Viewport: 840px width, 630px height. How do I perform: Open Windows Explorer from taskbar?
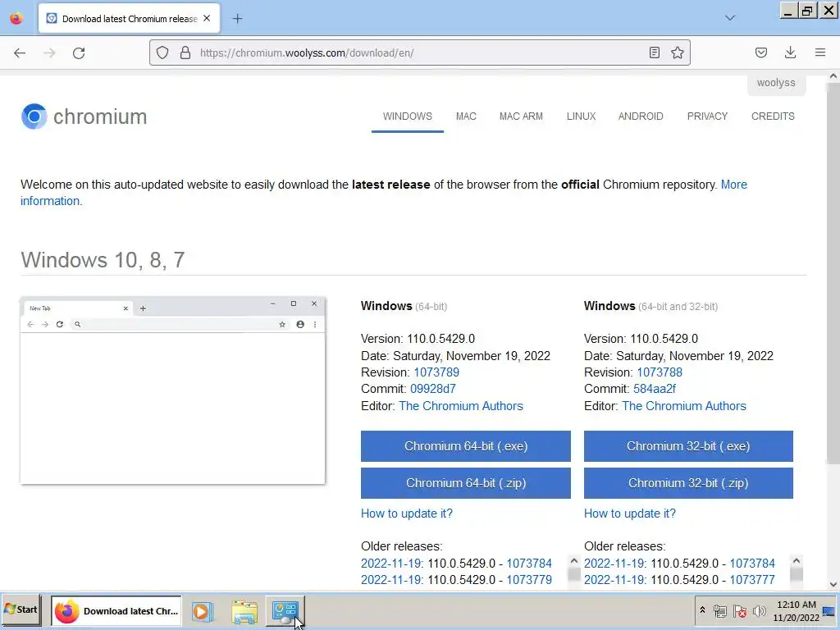click(x=244, y=611)
